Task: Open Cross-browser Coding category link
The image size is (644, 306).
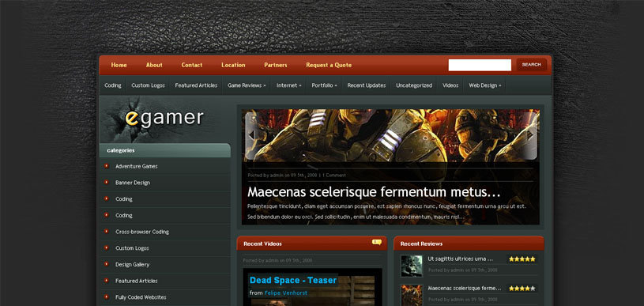Action: coord(142,232)
